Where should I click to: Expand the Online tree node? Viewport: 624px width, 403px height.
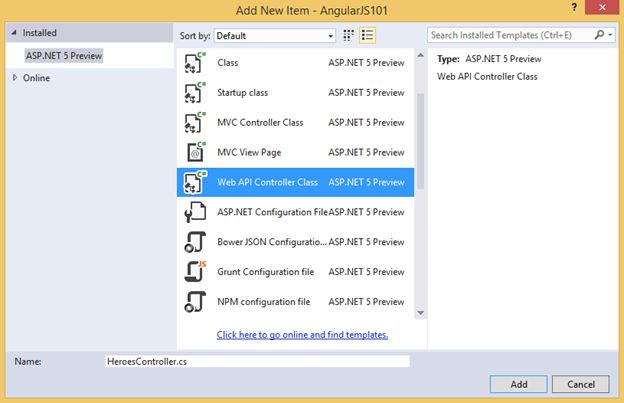coord(15,78)
